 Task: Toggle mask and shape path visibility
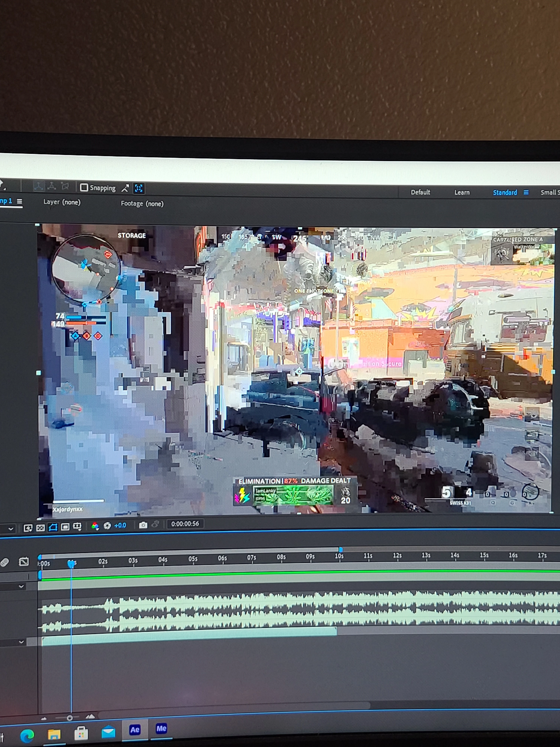[53, 527]
